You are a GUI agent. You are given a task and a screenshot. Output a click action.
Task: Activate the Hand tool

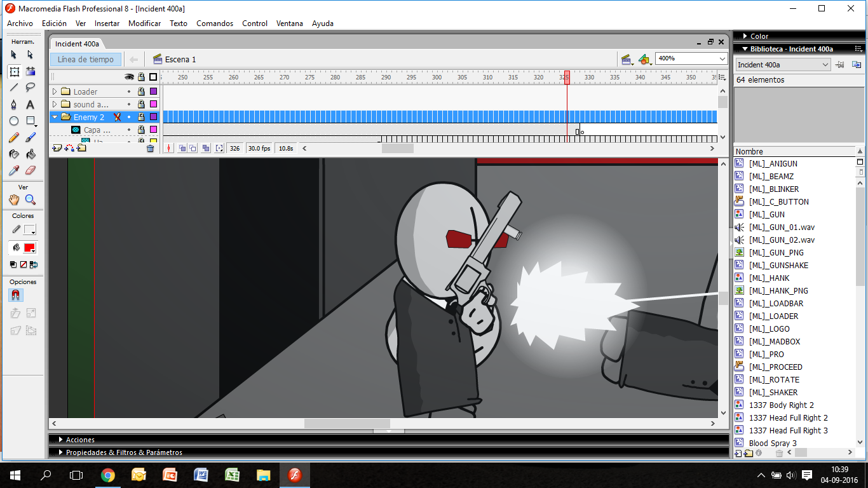(14, 200)
